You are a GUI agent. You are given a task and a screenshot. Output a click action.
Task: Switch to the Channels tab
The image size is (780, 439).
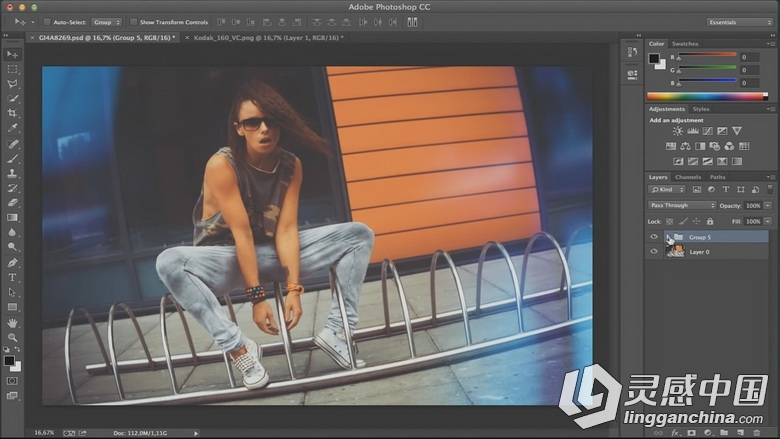[687, 177]
